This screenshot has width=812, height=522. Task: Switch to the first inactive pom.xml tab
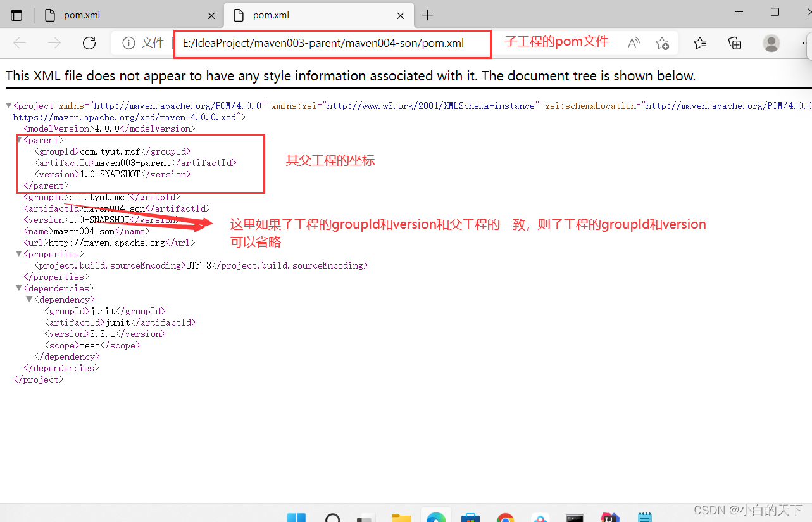click(130, 15)
